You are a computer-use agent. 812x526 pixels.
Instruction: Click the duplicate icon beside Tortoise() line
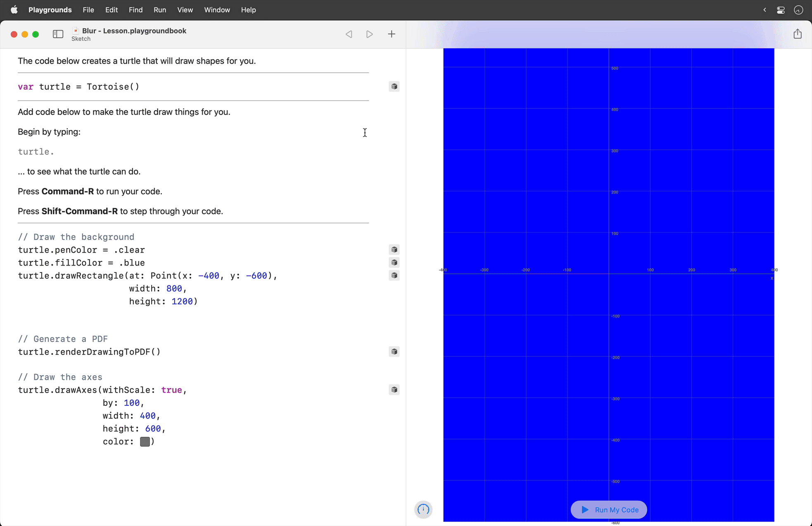pos(394,86)
